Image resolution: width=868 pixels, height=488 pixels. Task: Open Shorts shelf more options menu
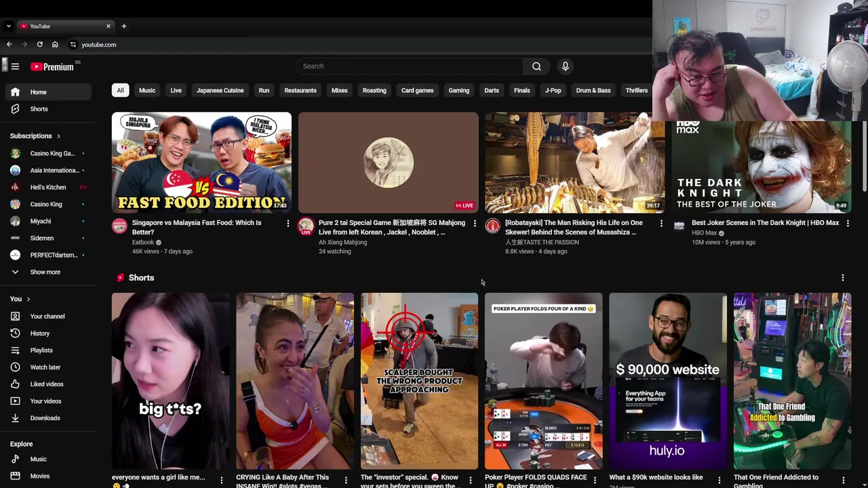[x=842, y=278]
